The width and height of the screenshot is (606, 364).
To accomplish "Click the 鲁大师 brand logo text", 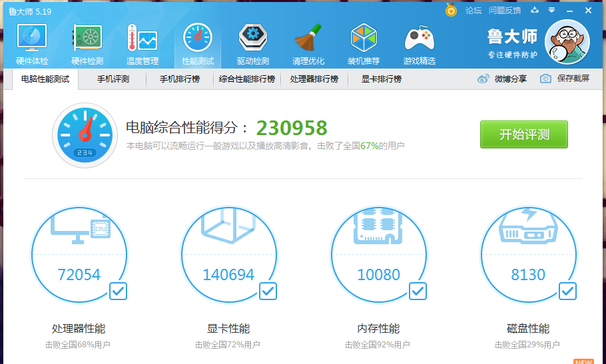I will pyautogui.click(x=512, y=37).
